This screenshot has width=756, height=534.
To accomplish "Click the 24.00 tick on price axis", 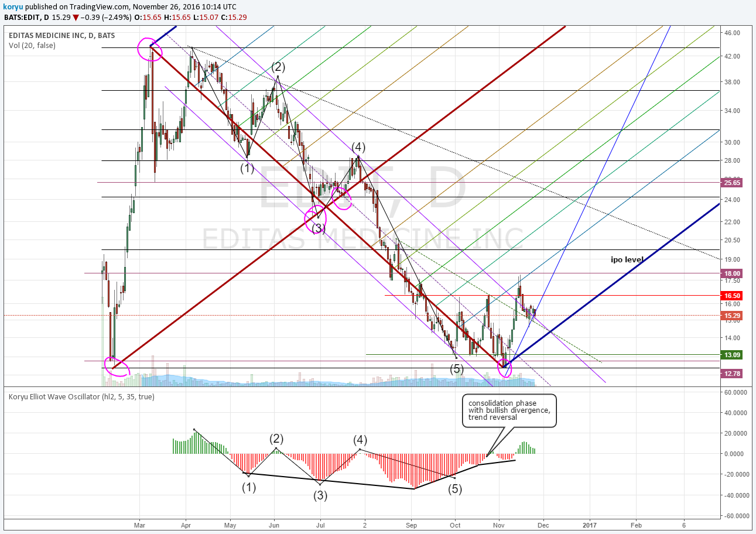I will pos(732,200).
